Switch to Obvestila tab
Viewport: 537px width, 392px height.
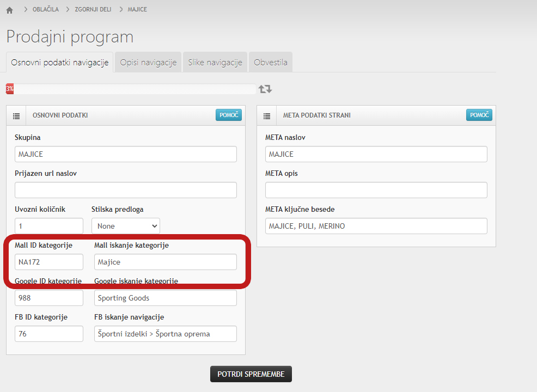pos(271,62)
